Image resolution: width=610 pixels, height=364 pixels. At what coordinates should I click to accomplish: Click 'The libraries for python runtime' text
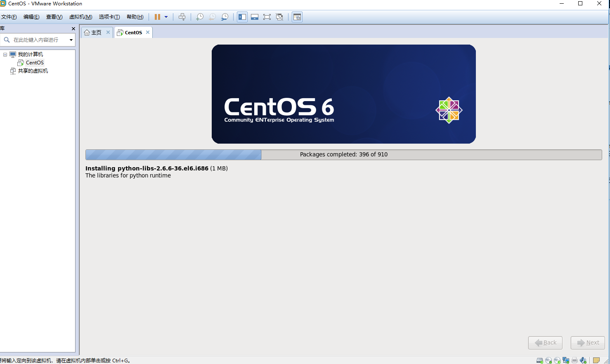pyautogui.click(x=128, y=175)
